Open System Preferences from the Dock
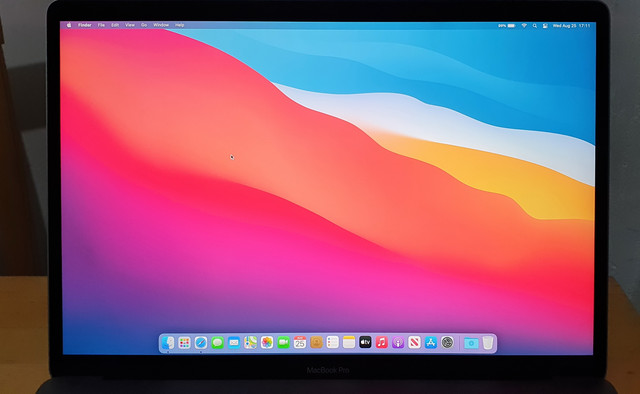This screenshot has width=640, height=394. 447,343
